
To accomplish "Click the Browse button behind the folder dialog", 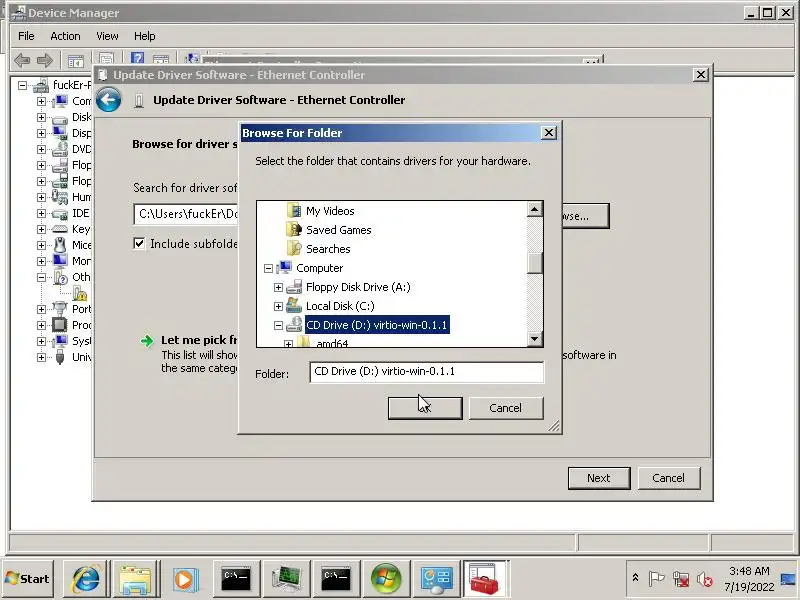I will pyautogui.click(x=585, y=216).
